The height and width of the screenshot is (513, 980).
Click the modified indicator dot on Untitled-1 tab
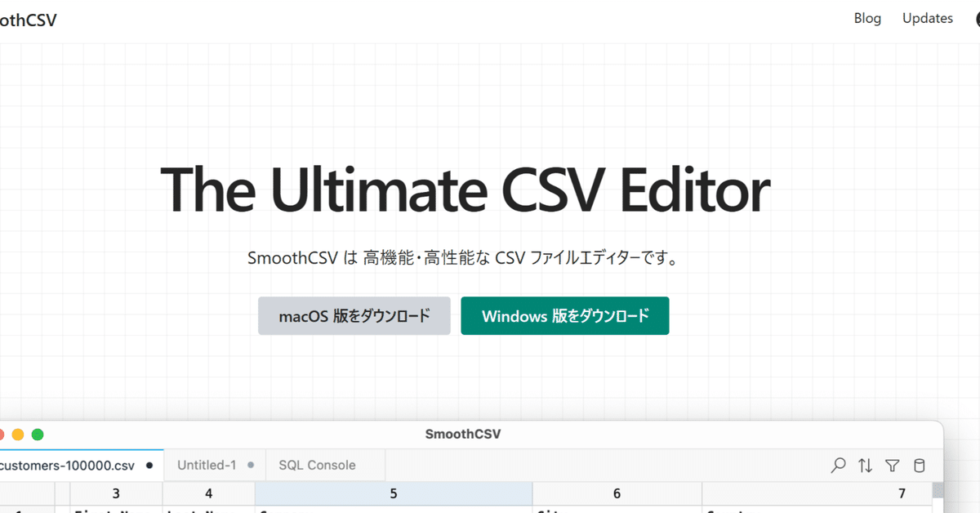pos(250,464)
